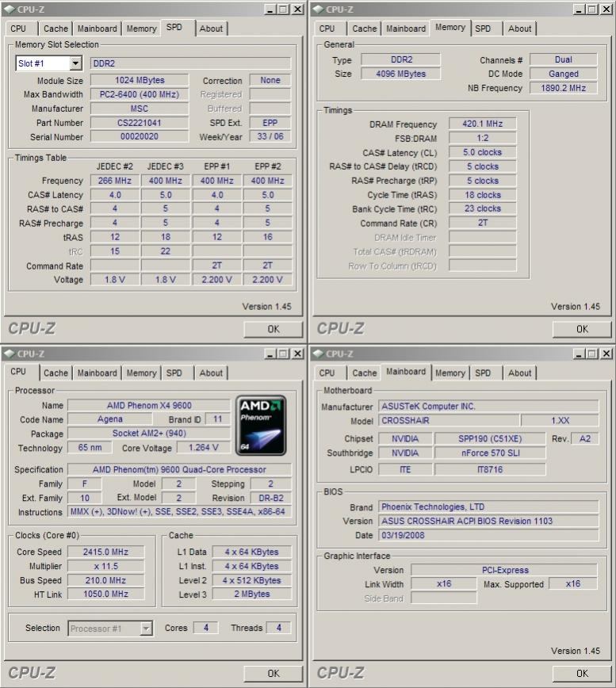Open About tab in SPD window
Screen dimensions: 616x688
(x=211, y=29)
